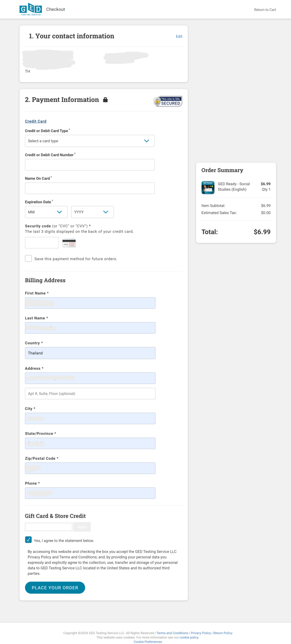Open the GED Ready product thumbnail
Image resolution: width=291 pixels, height=644 pixels.
208,187
